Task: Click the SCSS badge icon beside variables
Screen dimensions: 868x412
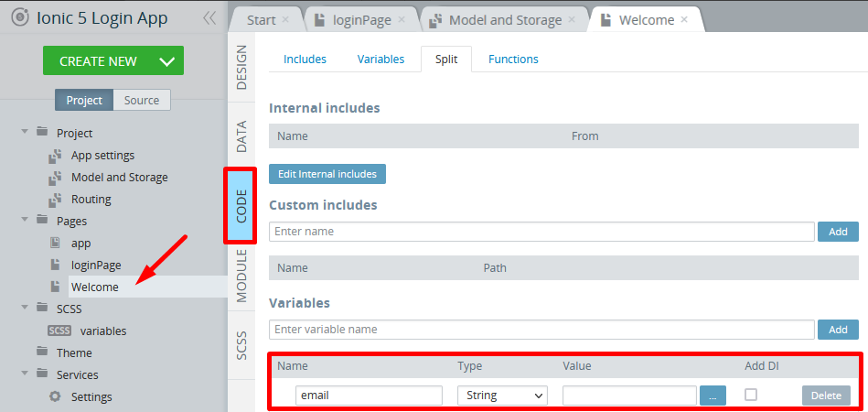Action: pyautogui.click(x=59, y=331)
